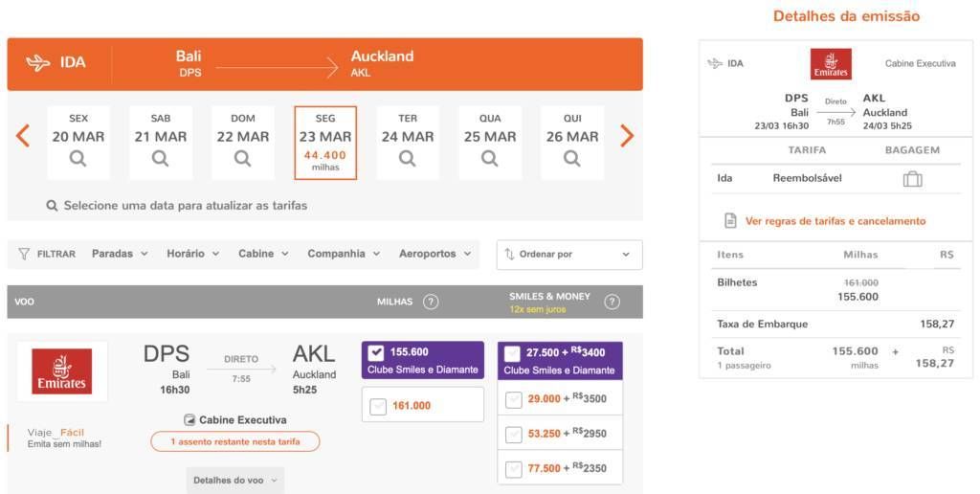The width and height of the screenshot is (980, 494).
Task: Select the QUI 26 MAR date tab
Action: pyautogui.click(x=572, y=143)
